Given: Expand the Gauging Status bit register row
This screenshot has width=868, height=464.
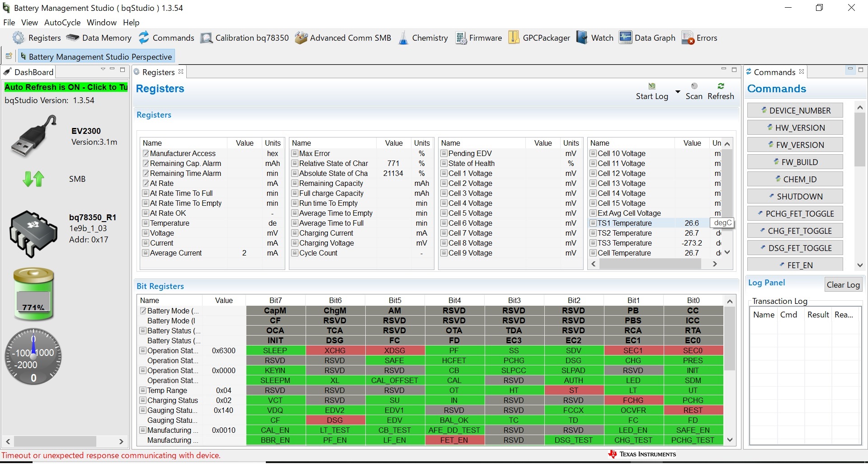Looking at the screenshot, I should (143, 410).
